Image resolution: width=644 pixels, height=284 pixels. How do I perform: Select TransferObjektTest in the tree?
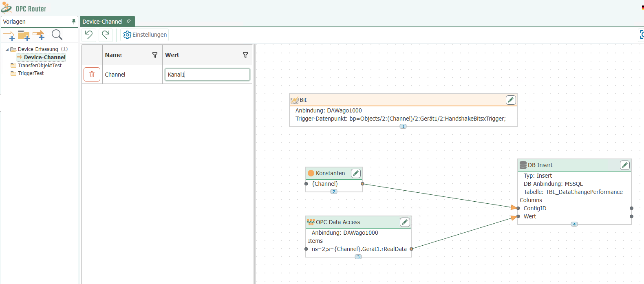tap(40, 65)
